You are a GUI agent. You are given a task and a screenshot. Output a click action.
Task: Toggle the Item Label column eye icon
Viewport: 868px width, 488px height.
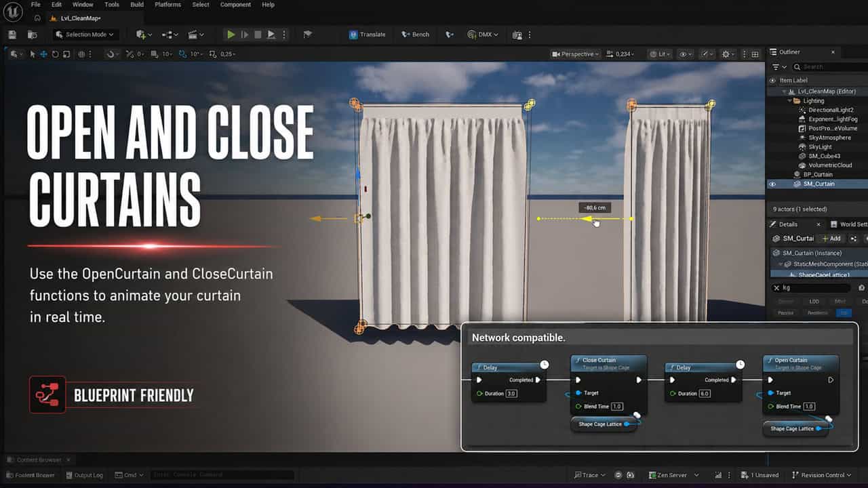pos(772,80)
